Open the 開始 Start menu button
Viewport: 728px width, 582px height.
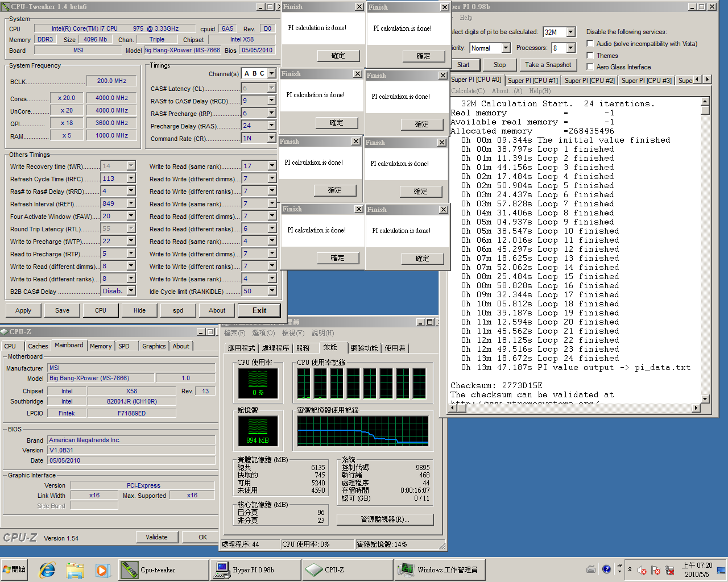[15, 569]
